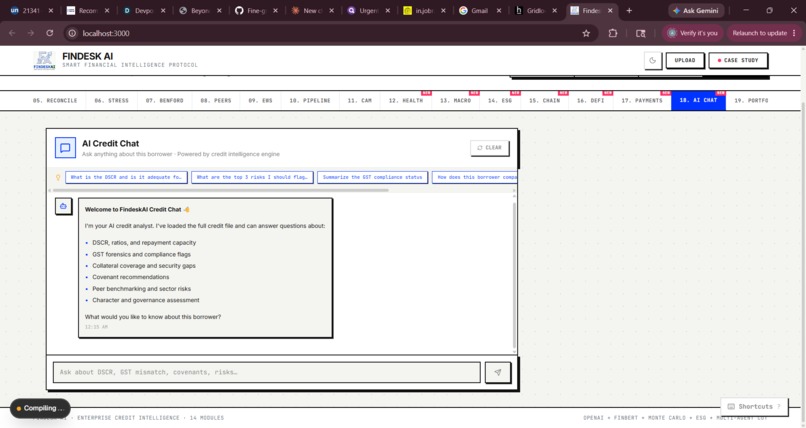806x428 pixels.
Task: Select the active 18. AI CHAT tab
Action: coord(698,101)
